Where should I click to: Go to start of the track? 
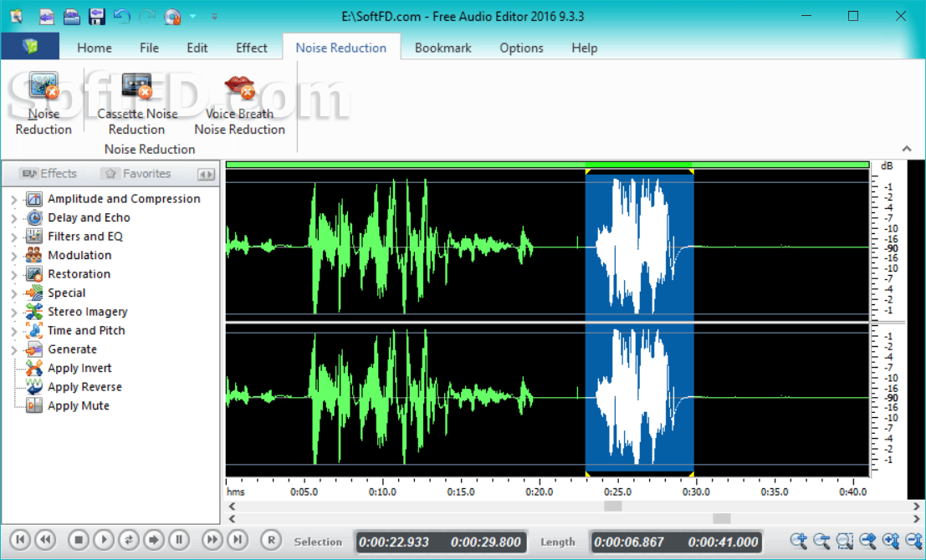(20, 539)
